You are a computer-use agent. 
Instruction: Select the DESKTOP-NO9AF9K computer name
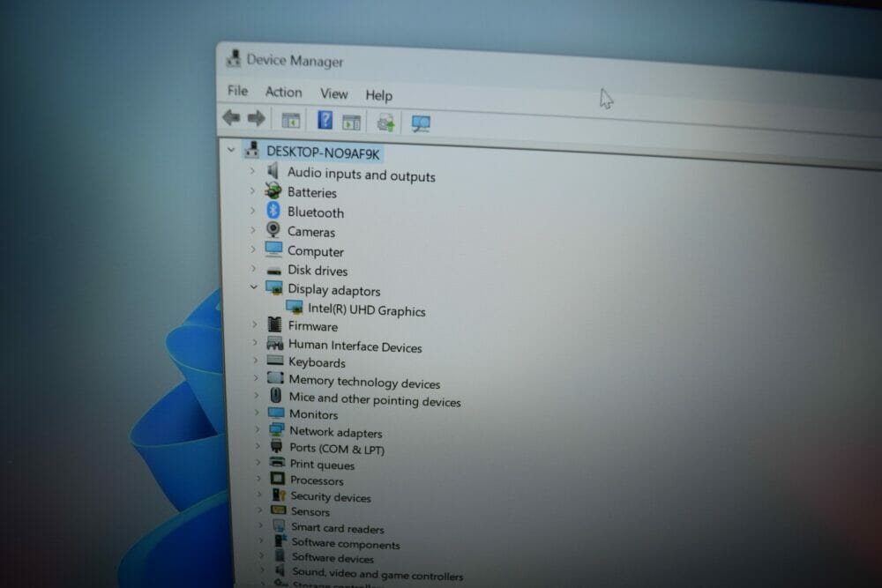(x=323, y=153)
